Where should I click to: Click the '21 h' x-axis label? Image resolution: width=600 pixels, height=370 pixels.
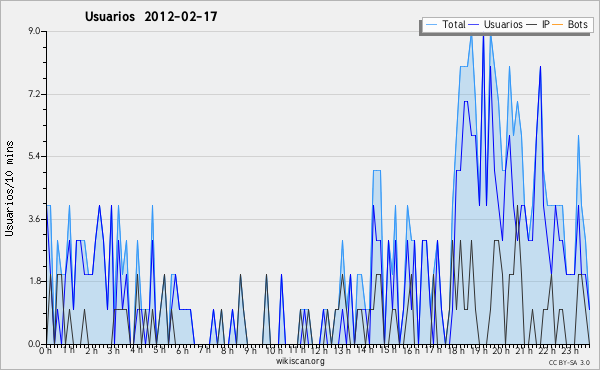click(x=524, y=351)
